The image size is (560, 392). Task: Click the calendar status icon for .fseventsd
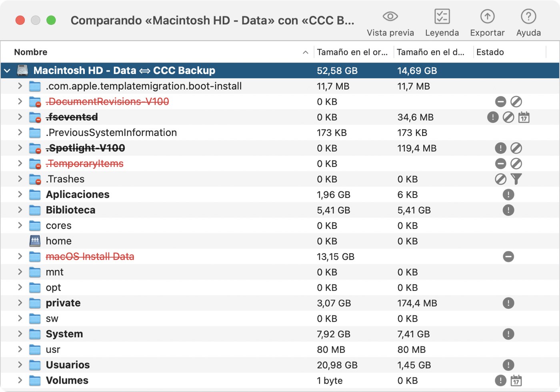pyautogui.click(x=524, y=117)
